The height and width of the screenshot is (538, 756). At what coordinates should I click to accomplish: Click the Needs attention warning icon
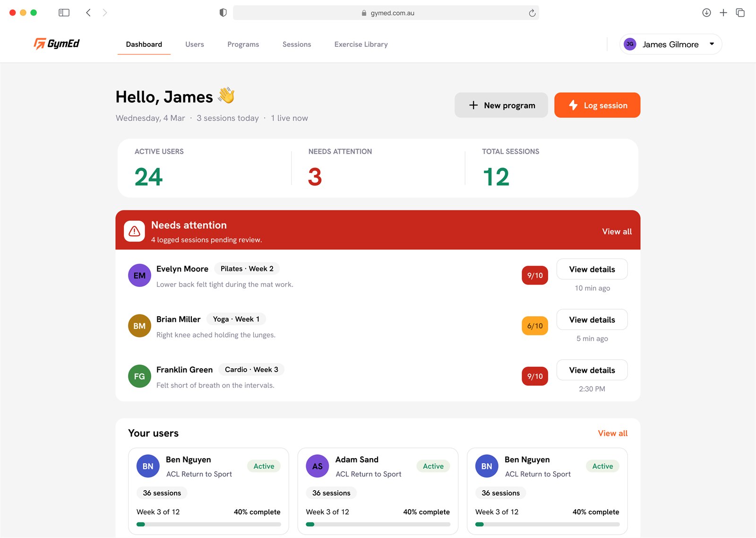click(x=134, y=231)
